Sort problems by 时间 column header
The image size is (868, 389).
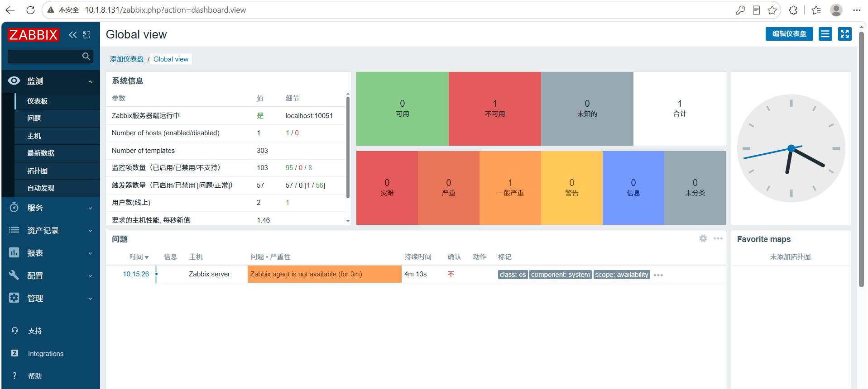tap(139, 257)
